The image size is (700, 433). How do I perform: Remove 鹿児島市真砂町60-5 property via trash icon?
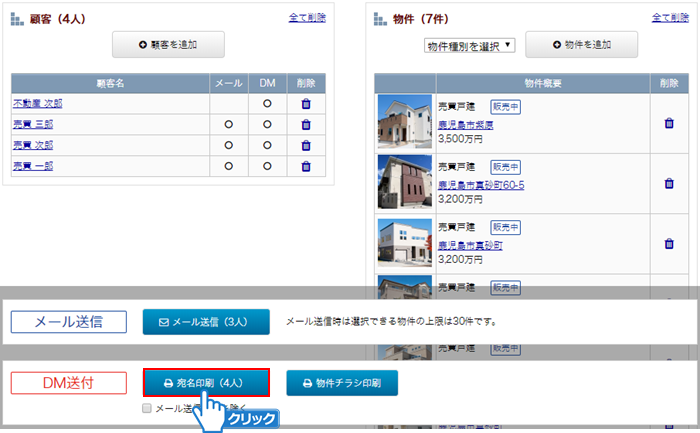[x=669, y=184]
